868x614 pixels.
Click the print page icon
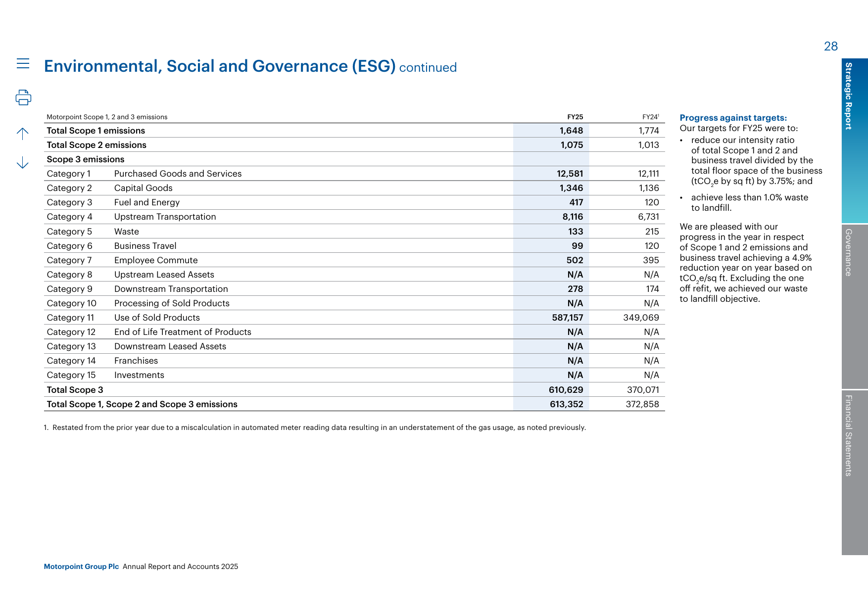pyautogui.click(x=23, y=97)
